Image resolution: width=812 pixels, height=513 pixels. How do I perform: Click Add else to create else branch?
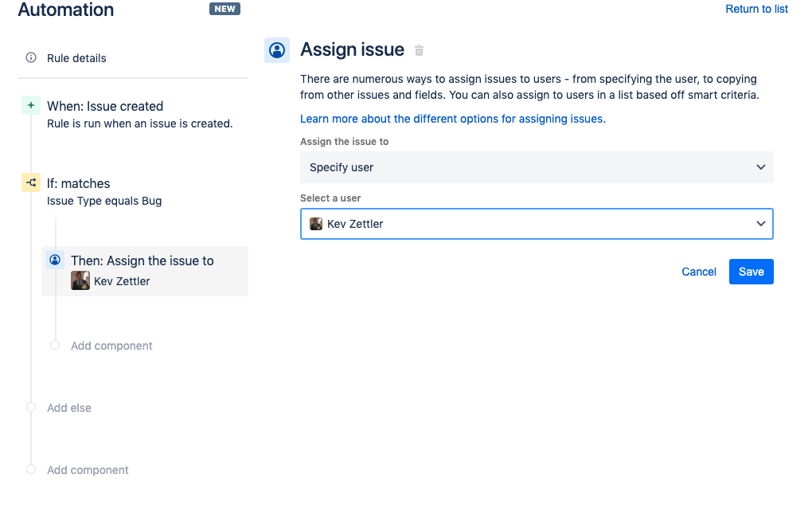[x=68, y=407]
